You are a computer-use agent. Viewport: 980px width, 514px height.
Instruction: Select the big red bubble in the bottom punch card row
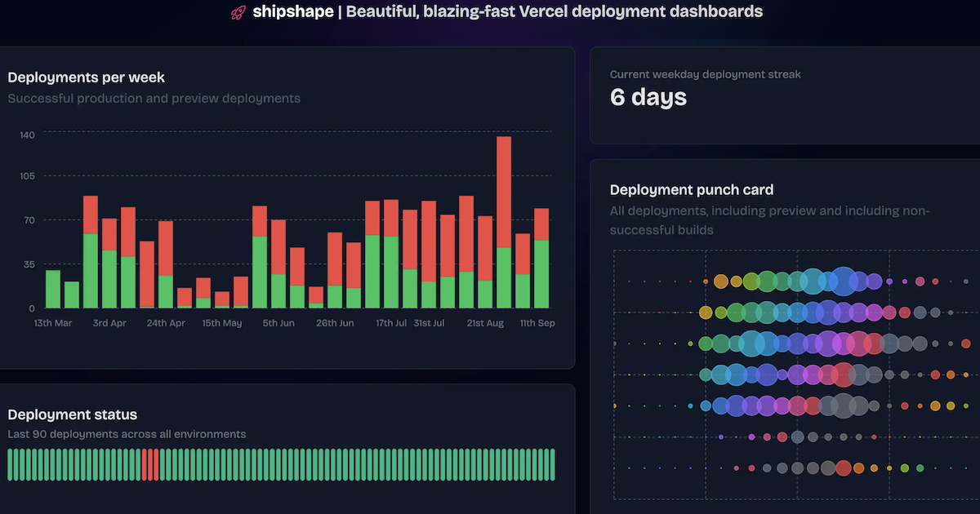pyautogui.click(x=844, y=467)
